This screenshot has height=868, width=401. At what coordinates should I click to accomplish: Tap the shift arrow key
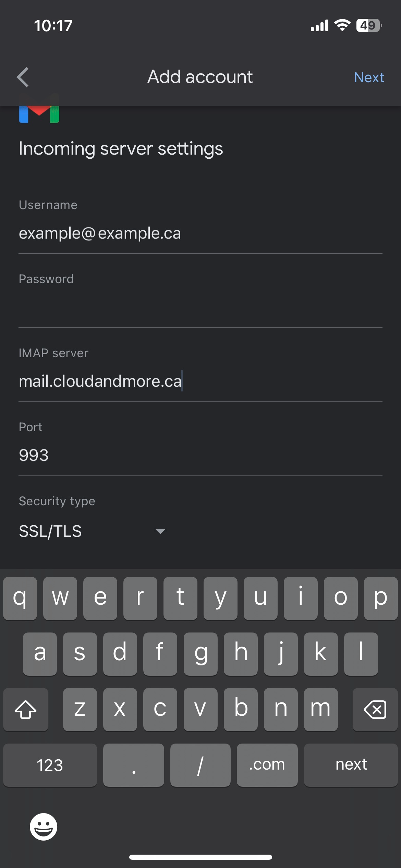point(26,709)
